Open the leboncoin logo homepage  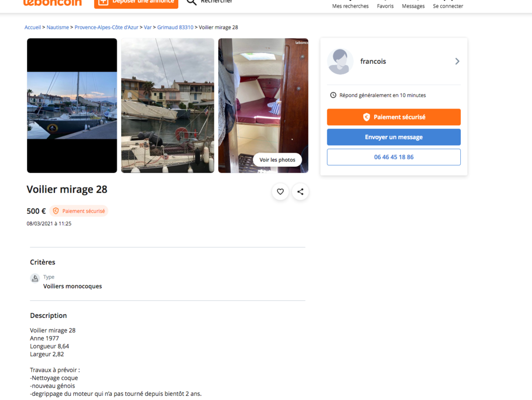point(52,3)
